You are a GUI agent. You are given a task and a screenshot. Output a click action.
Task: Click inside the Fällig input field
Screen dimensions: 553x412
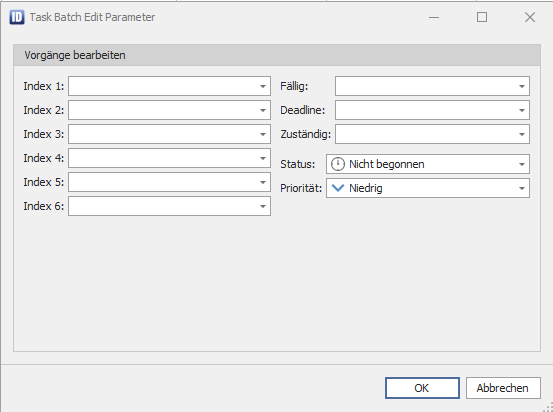click(432, 86)
